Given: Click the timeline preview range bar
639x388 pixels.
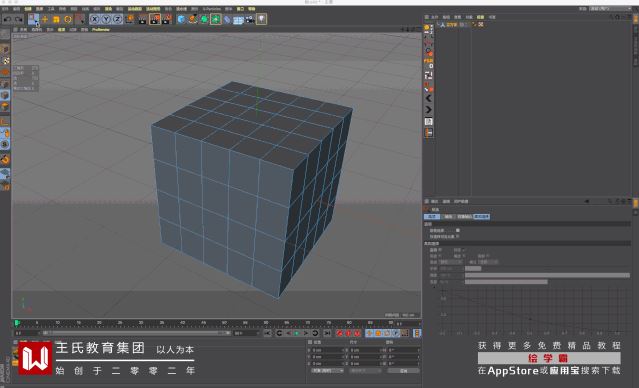Looking at the screenshot, I should pyautogui.click(x=137, y=333).
